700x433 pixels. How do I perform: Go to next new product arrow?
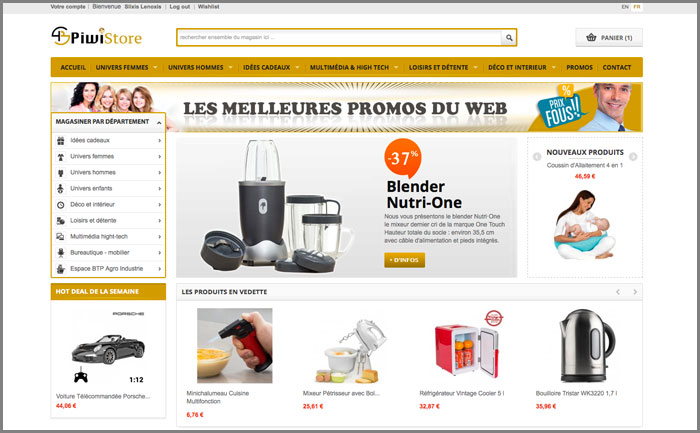[x=633, y=157]
